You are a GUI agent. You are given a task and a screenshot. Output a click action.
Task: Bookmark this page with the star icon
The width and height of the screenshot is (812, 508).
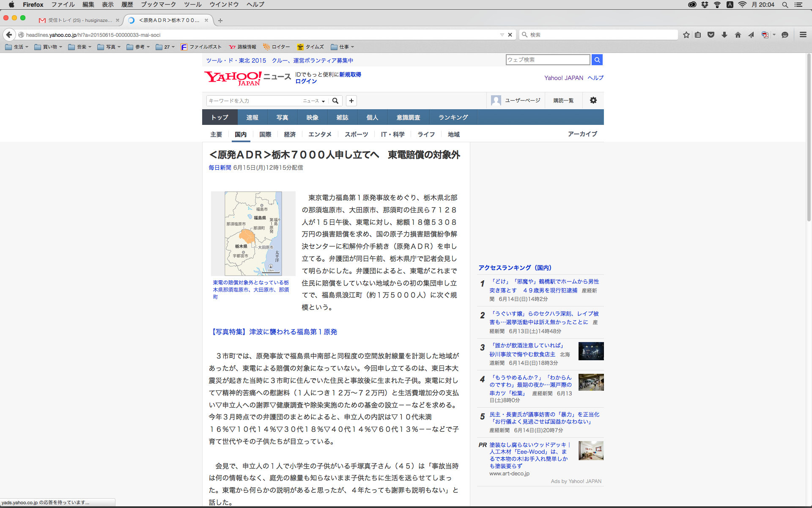(x=686, y=35)
